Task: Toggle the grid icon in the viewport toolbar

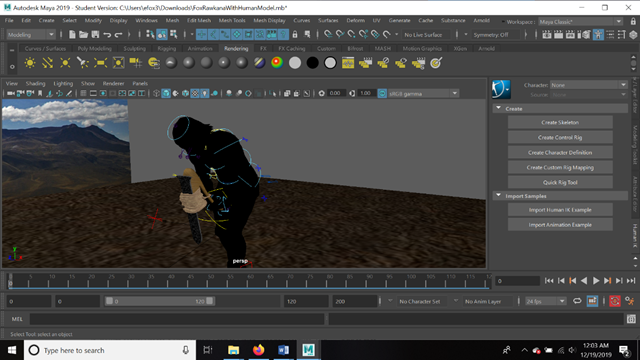Action: point(83,93)
